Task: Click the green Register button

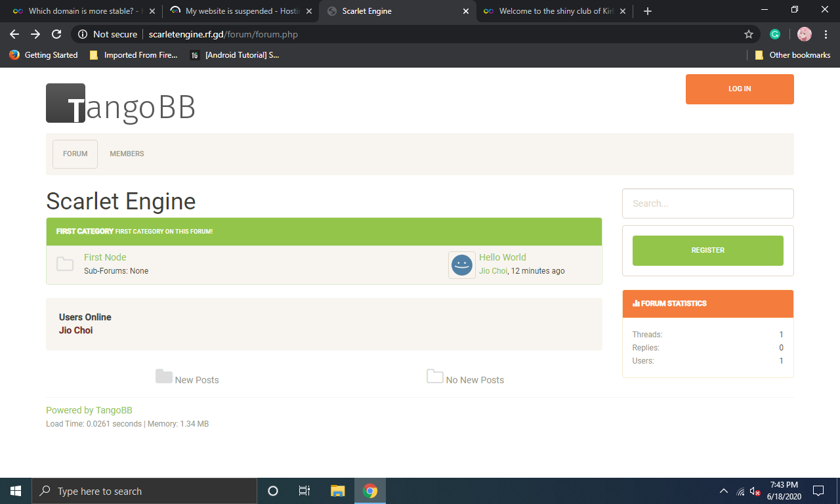Action: coord(708,251)
